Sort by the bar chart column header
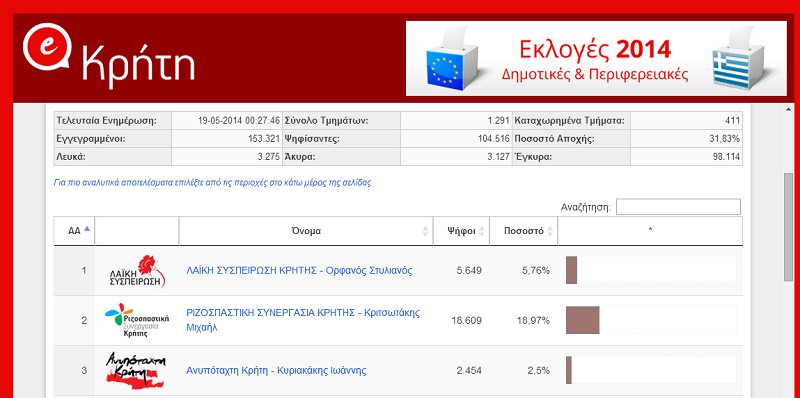 click(x=650, y=231)
